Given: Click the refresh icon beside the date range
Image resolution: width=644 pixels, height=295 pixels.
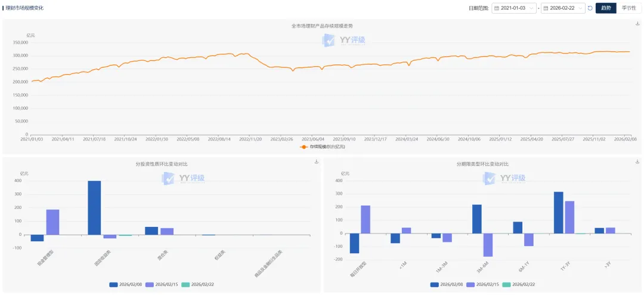Looking at the screenshot, I should click(x=590, y=8).
